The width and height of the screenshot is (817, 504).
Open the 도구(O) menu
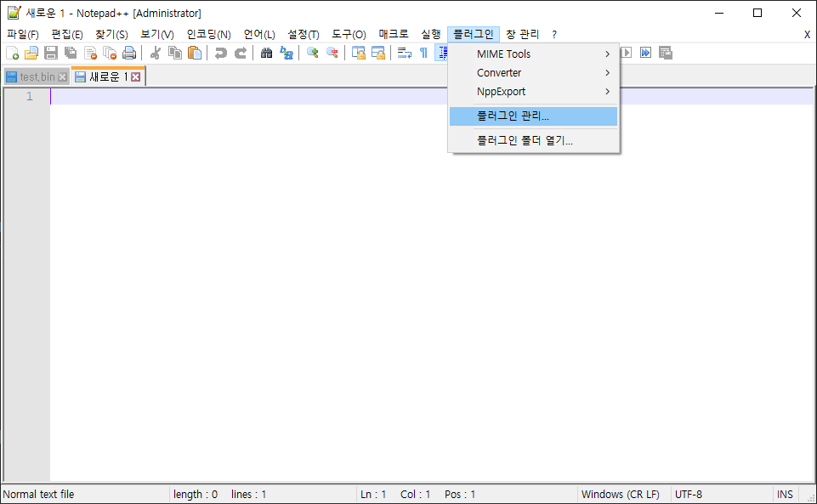click(349, 34)
